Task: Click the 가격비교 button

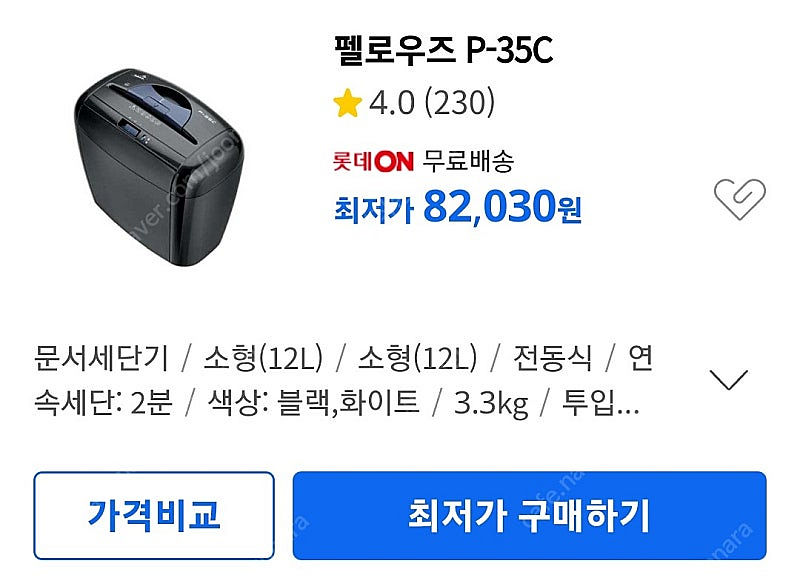Action: [154, 515]
